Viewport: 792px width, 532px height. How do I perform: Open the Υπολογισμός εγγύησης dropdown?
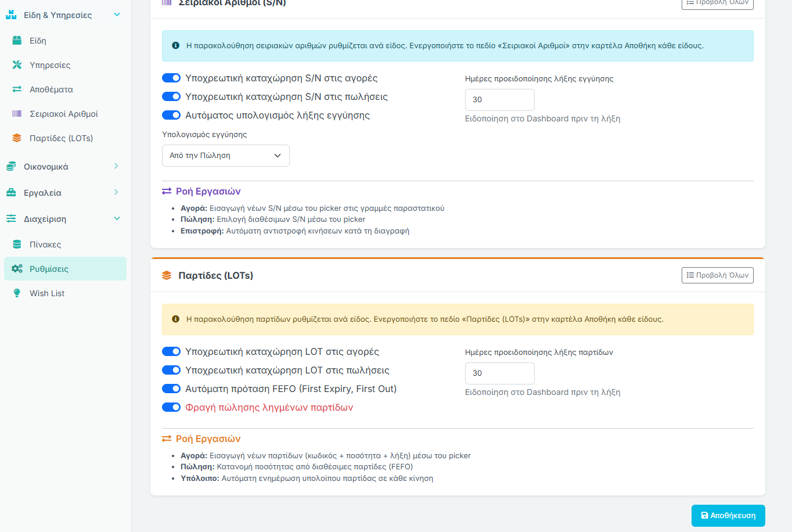point(226,156)
